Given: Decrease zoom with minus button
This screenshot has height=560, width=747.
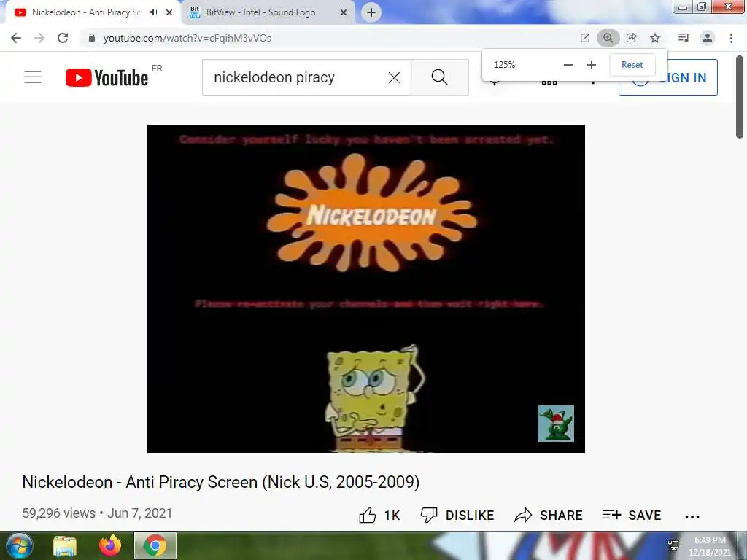Looking at the screenshot, I should point(568,65).
